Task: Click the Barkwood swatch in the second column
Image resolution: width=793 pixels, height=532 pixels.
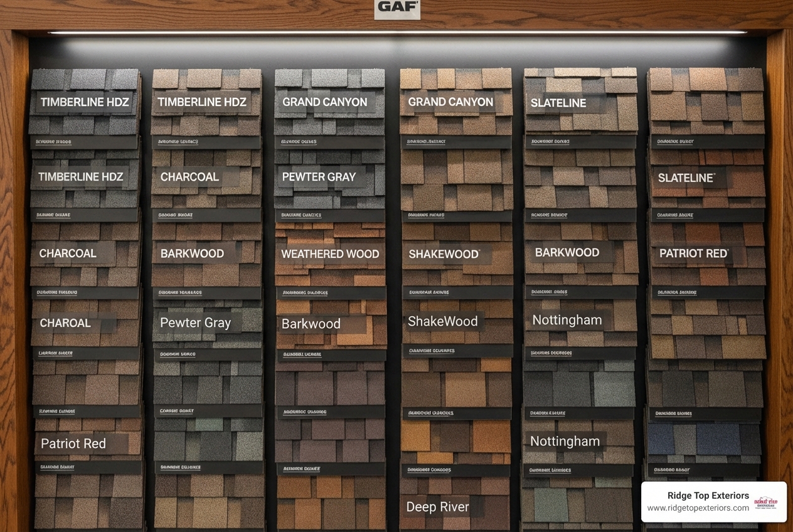Action: pyautogui.click(x=194, y=253)
